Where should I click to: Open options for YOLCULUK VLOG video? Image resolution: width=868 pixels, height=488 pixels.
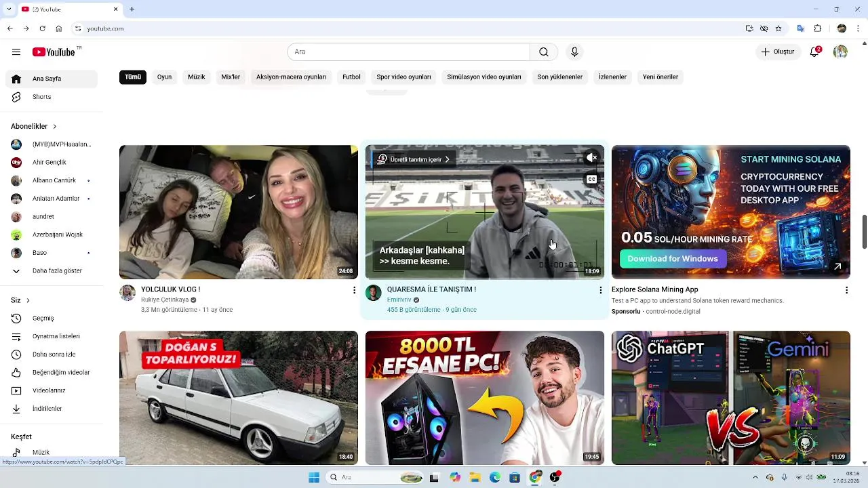pos(354,290)
